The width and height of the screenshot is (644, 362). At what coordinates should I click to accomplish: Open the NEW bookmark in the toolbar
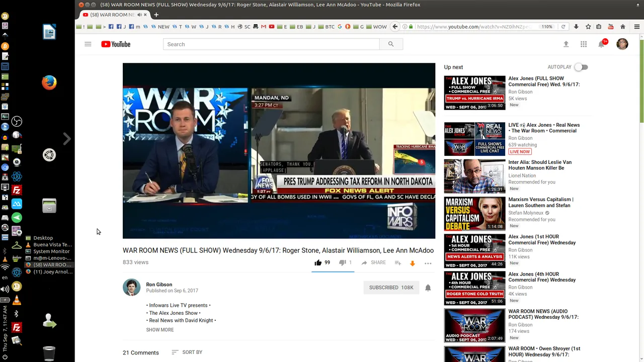pos(160,27)
